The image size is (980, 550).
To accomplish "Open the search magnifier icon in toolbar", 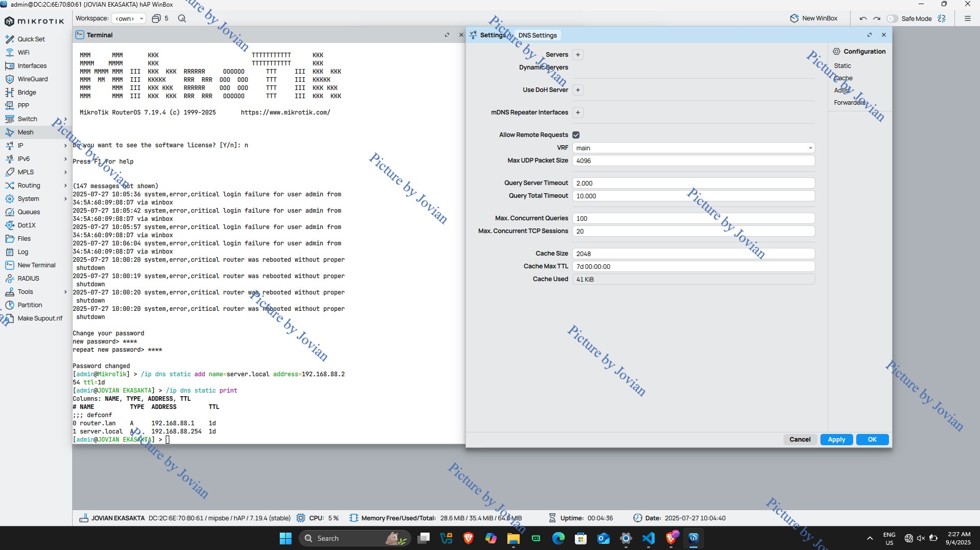I will (x=182, y=18).
